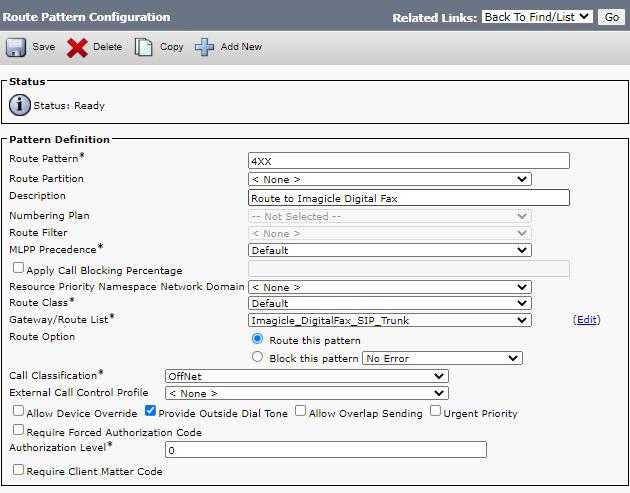Viewport: 630px width, 493px height.
Task: Open the Call Classification dropdown
Action: point(306,376)
